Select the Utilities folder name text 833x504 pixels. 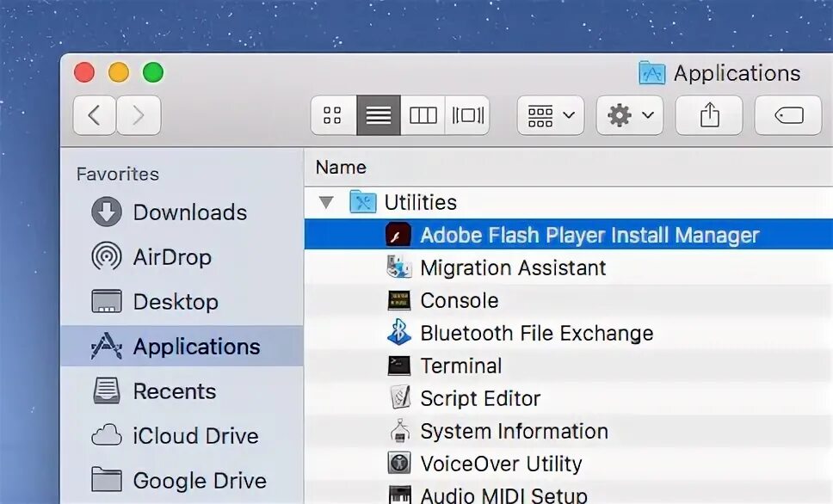[420, 202]
